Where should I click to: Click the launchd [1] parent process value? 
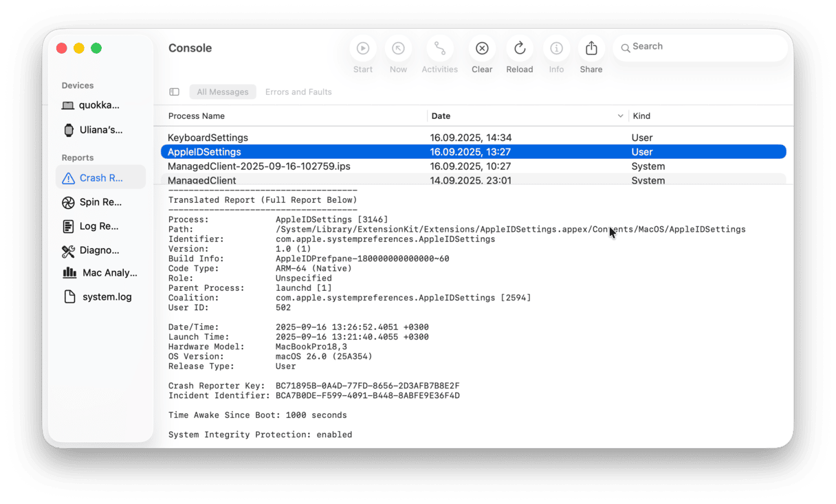click(x=303, y=288)
